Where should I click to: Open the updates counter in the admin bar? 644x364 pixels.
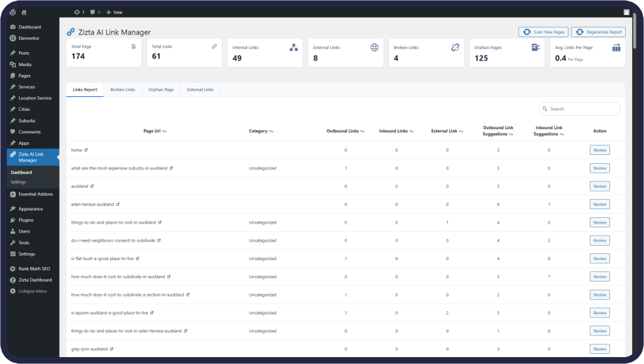[79, 11]
